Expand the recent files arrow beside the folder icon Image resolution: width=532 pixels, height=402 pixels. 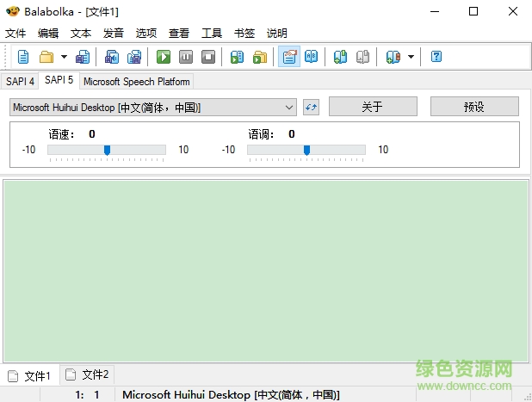[x=64, y=57]
